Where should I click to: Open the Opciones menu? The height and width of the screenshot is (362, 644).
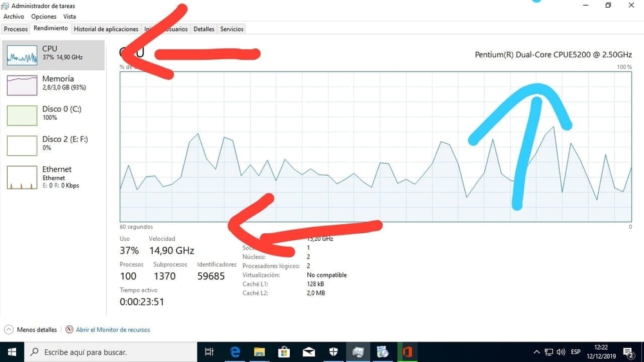[x=44, y=16]
